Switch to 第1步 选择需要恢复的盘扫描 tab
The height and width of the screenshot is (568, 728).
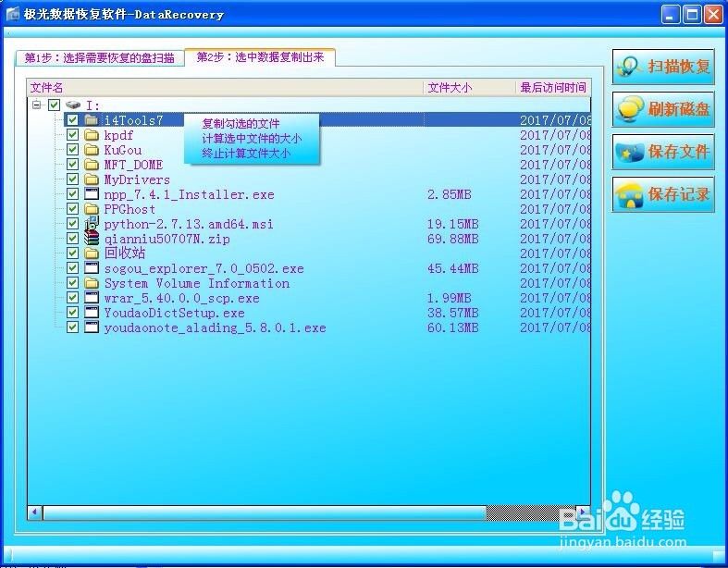[x=99, y=58]
